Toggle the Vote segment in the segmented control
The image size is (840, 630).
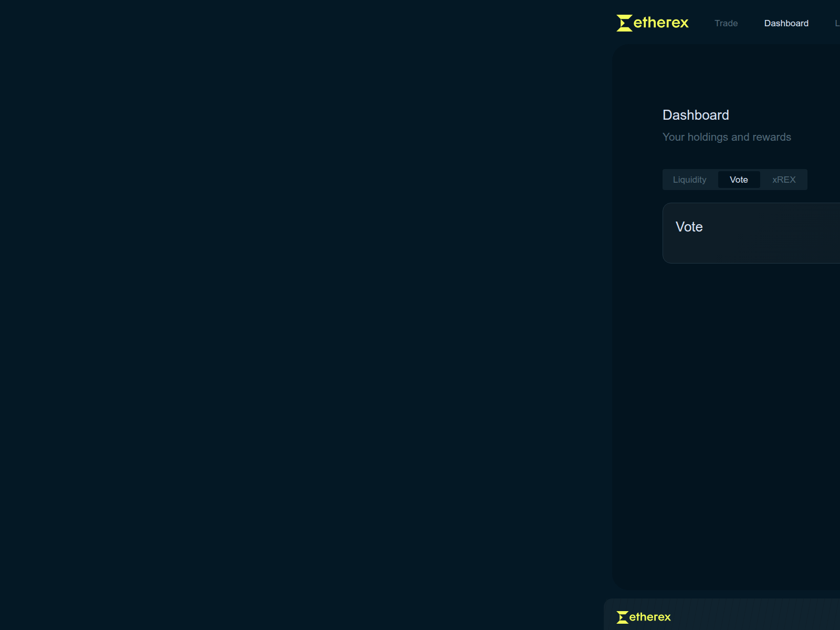tap(739, 180)
